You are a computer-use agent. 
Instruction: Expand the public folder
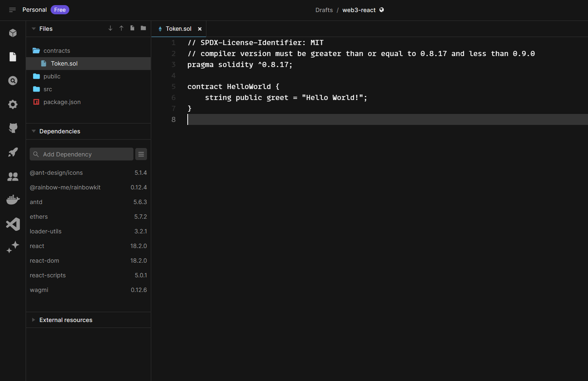point(88,76)
